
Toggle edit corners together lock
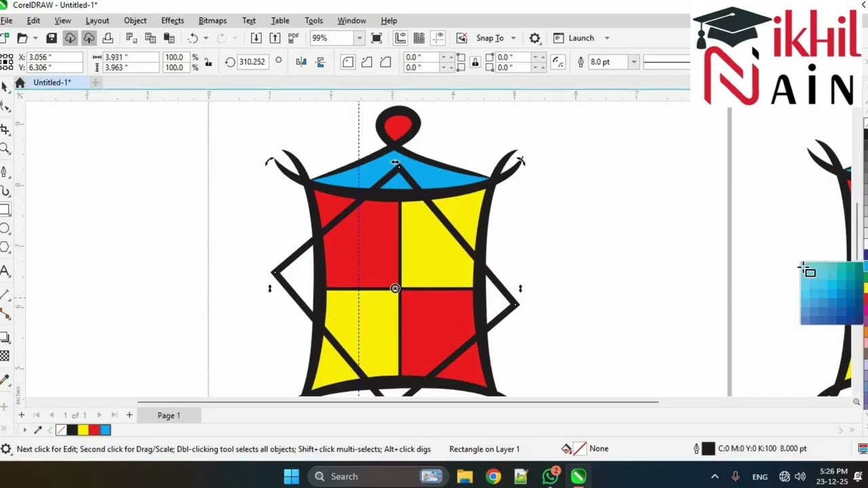(475, 62)
